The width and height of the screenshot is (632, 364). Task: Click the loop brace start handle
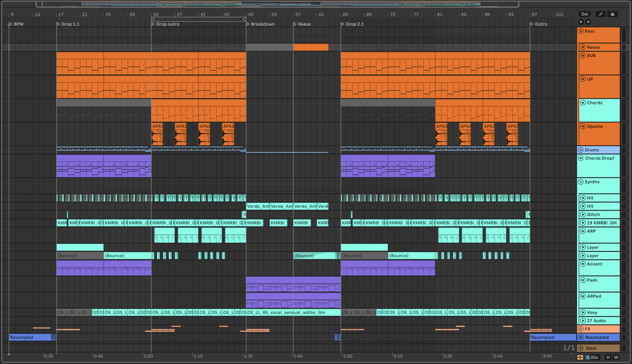pos(153,19)
